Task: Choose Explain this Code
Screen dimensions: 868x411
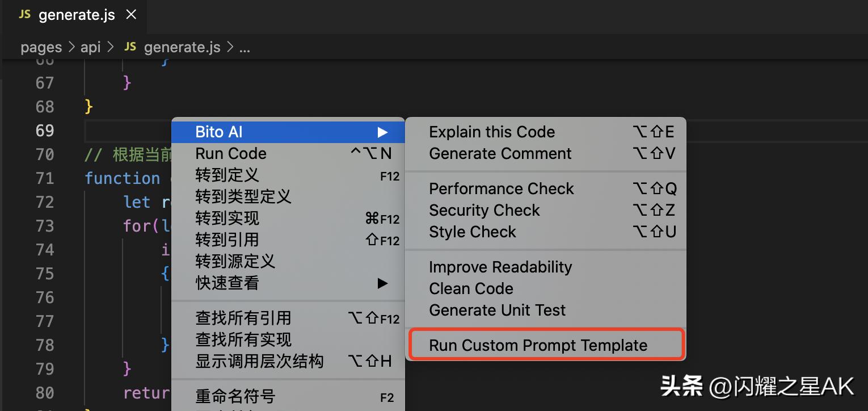Action: tap(546, 132)
